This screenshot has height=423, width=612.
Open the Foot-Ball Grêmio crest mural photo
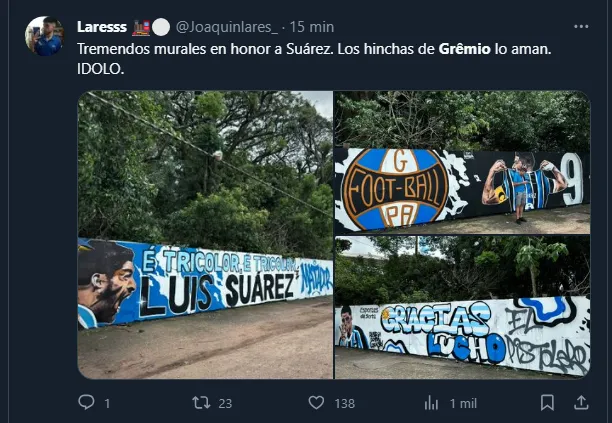pyautogui.click(x=463, y=163)
